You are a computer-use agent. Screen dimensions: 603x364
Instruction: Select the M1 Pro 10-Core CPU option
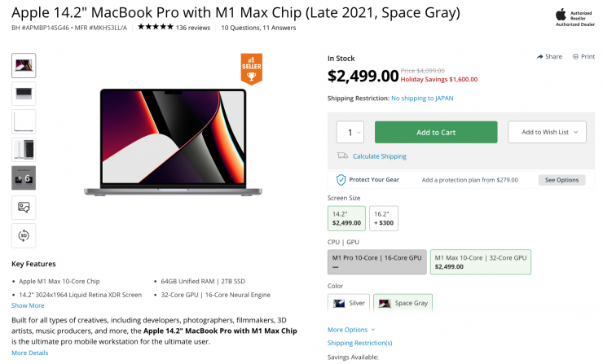point(376,261)
